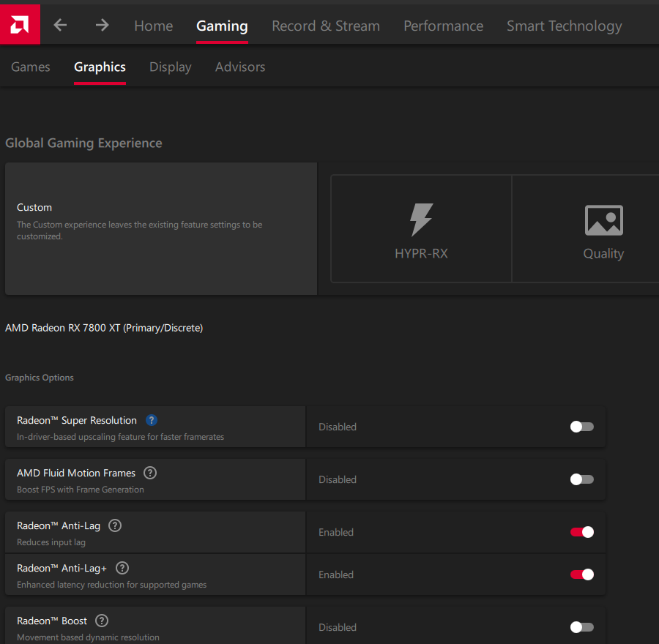Click the Quality picture icon
Viewport: 659px width, 644px height.
tap(603, 220)
